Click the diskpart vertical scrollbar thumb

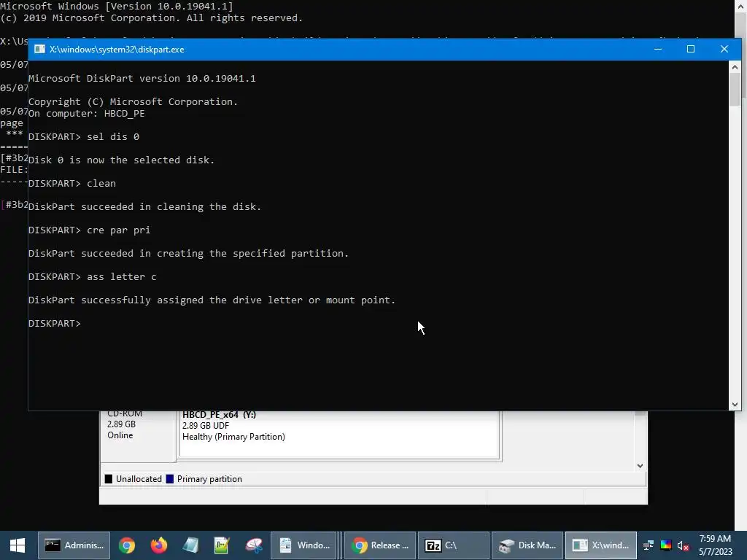click(735, 90)
